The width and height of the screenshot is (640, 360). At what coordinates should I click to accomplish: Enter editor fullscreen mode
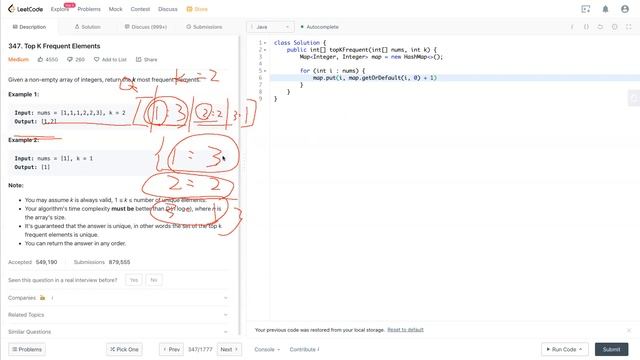[x=629, y=27]
